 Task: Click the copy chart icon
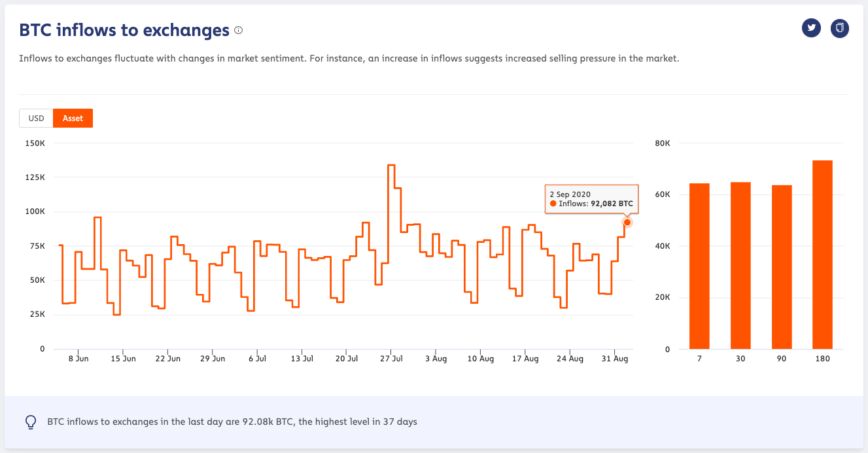(839, 28)
